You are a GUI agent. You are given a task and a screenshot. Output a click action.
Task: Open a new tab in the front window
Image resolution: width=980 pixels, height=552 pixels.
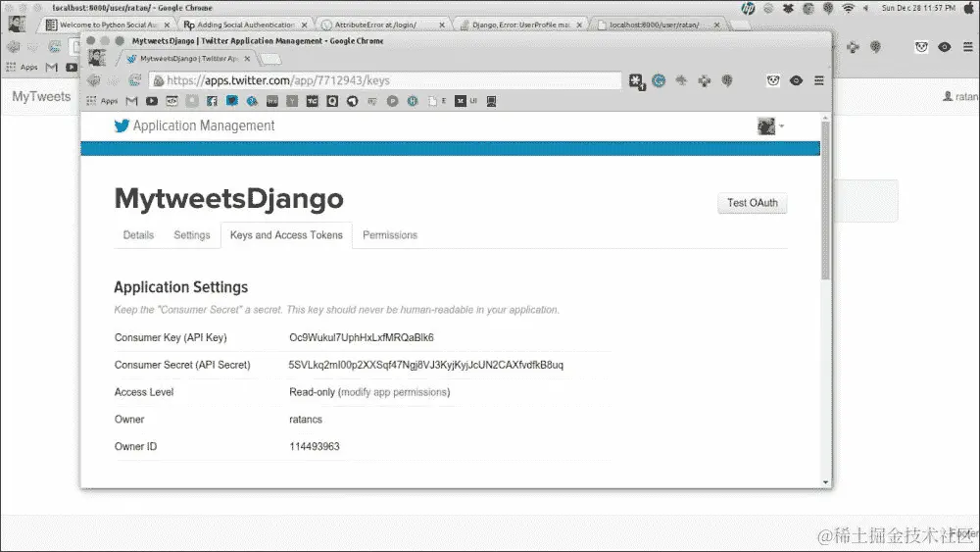pyautogui.click(x=270, y=60)
